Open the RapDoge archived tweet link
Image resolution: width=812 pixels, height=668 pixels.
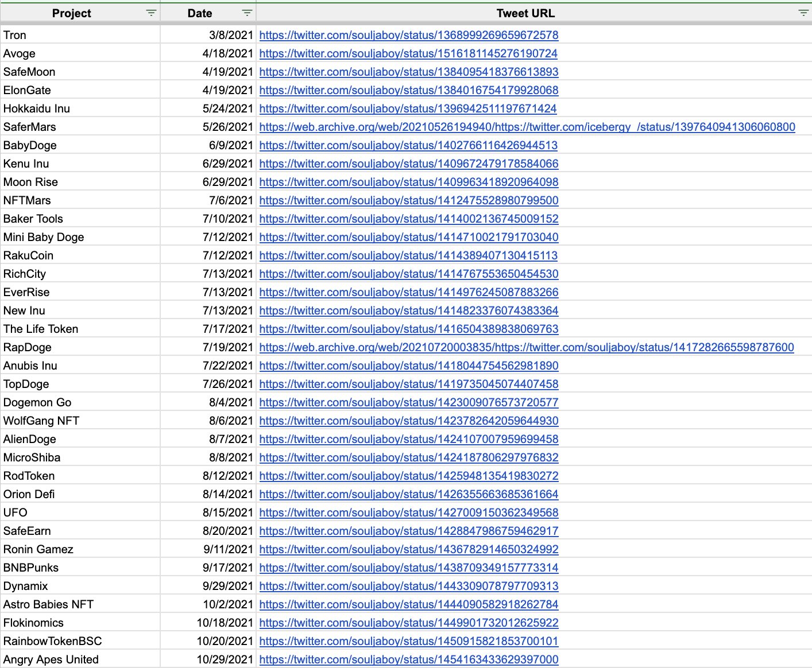point(527,347)
